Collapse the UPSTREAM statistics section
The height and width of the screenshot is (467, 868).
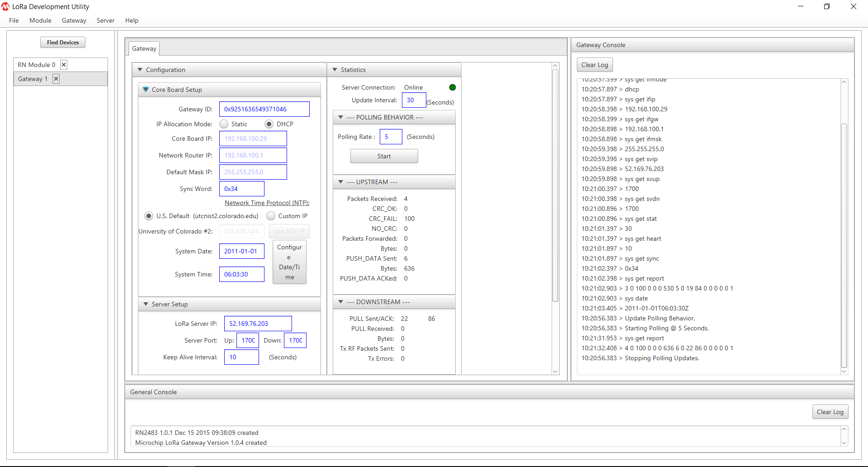pos(340,182)
